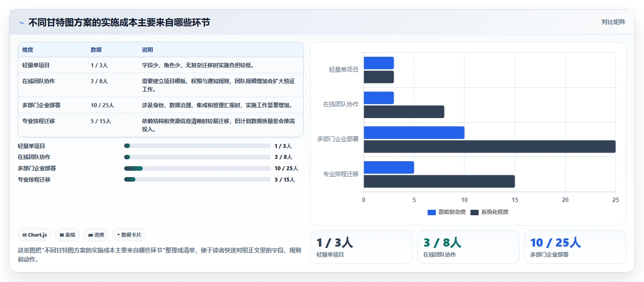The image size is (644, 282).
Task: Click the 1 / 3人 value beside progress bar
Action: click(283, 146)
